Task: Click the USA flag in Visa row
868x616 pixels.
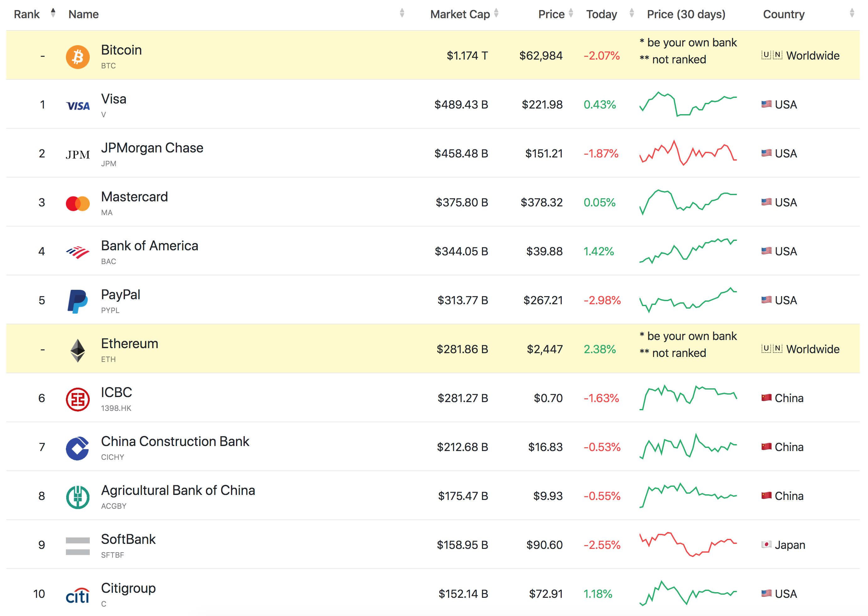Action: coord(766,104)
